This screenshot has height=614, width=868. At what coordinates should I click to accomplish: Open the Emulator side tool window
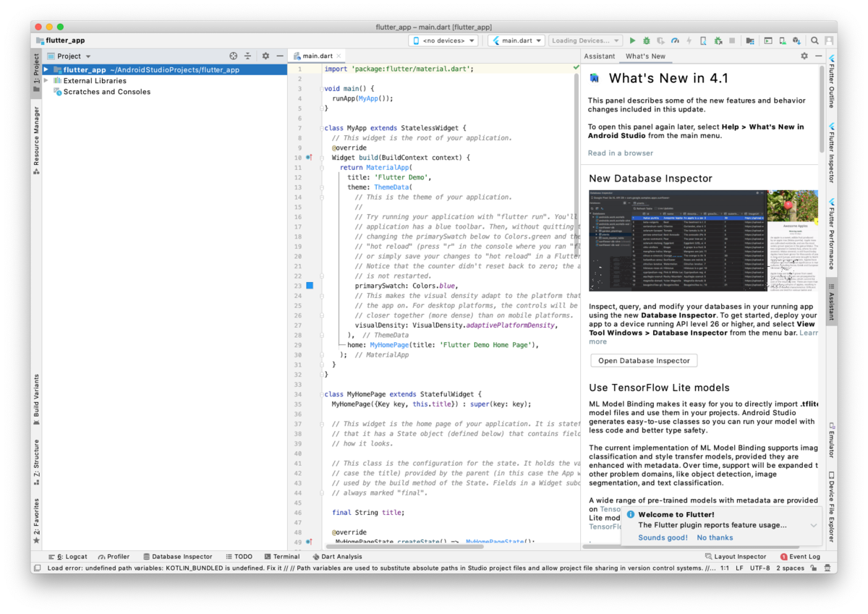pos(831,440)
